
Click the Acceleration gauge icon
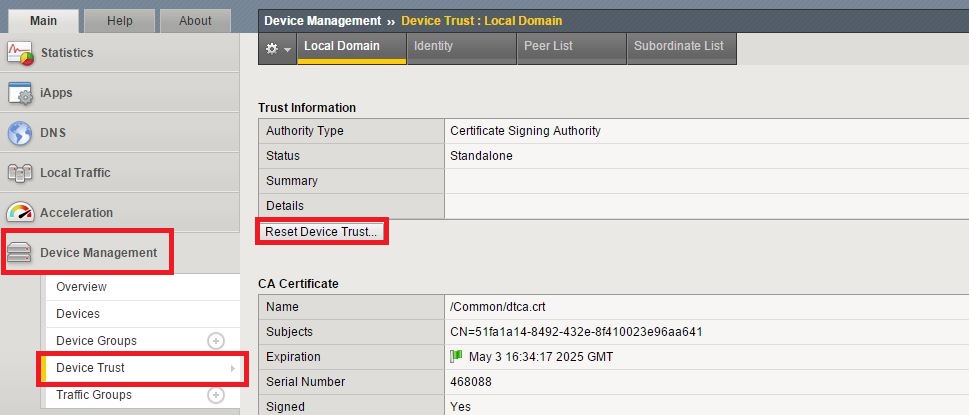point(20,213)
